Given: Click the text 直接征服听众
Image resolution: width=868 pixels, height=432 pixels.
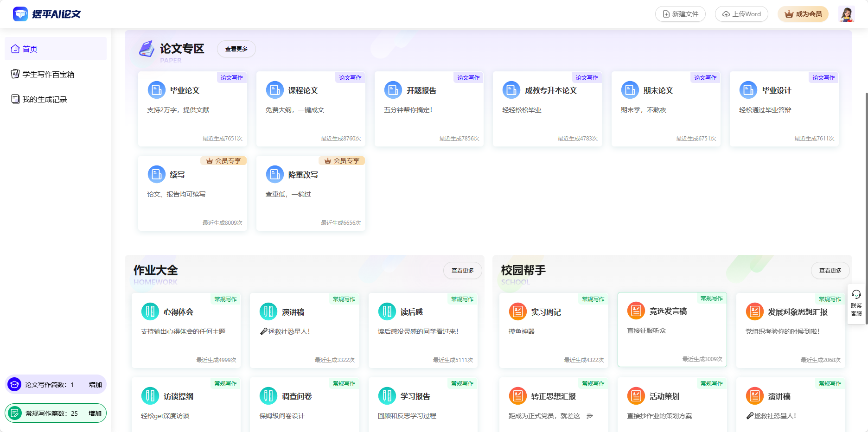Looking at the screenshot, I should pos(646,330).
